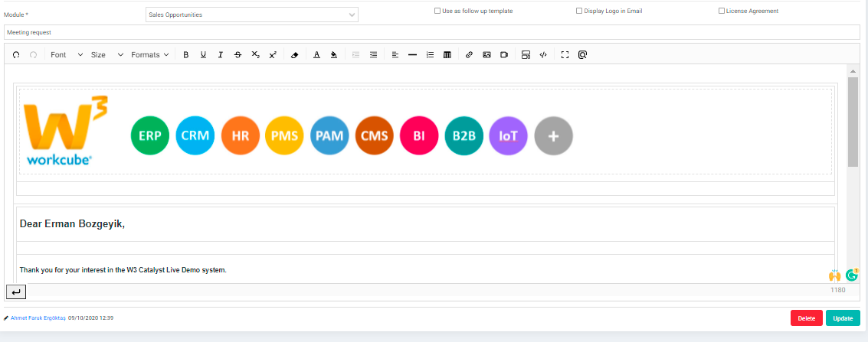Click the purple IoT circle
The image size is (868, 342).
(x=509, y=135)
